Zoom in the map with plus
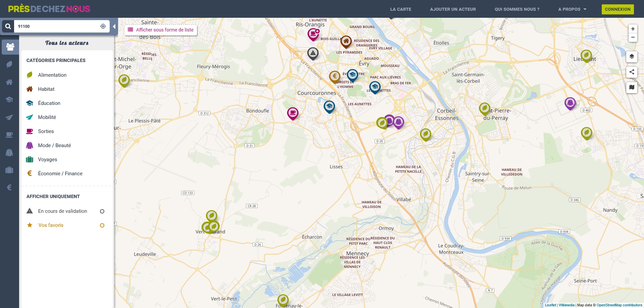This screenshot has height=308, width=644. (x=633, y=29)
